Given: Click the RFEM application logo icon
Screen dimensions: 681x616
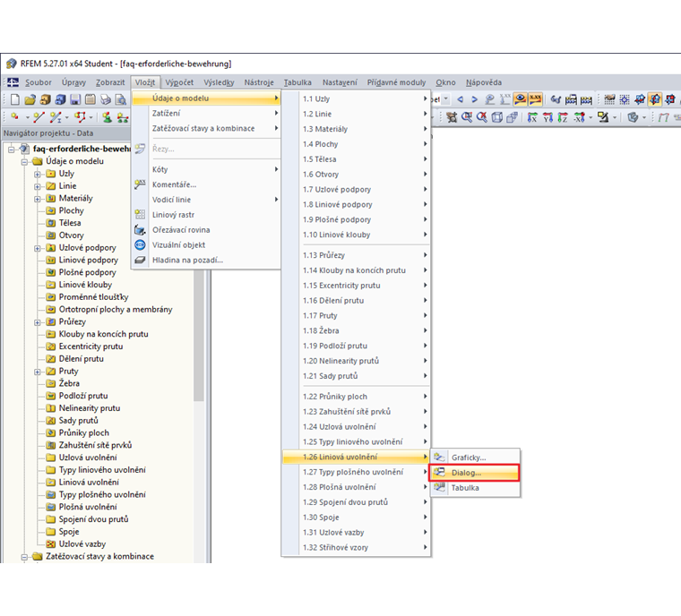Looking at the screenshot, I should (x=11, y=64).
